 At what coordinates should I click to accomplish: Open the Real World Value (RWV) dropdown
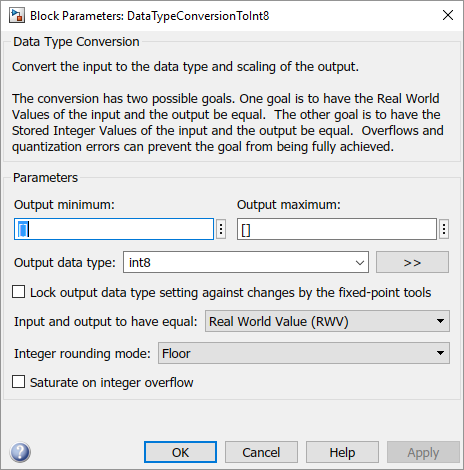point(327,321)
